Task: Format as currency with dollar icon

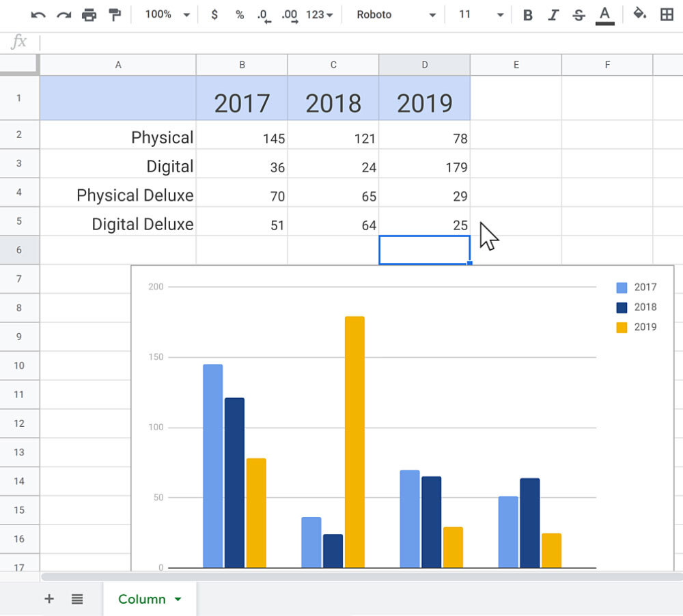Action: (214, 15)
